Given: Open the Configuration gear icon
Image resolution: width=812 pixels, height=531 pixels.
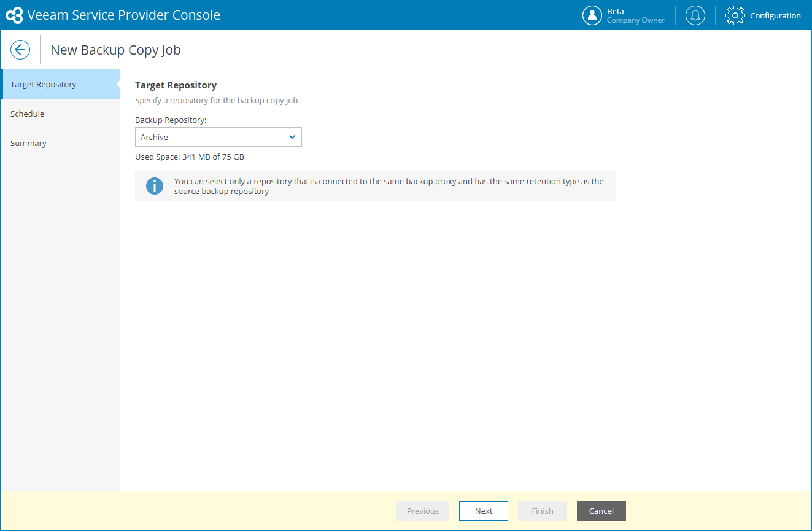Looking at the screenshot, I should point(735,15).
